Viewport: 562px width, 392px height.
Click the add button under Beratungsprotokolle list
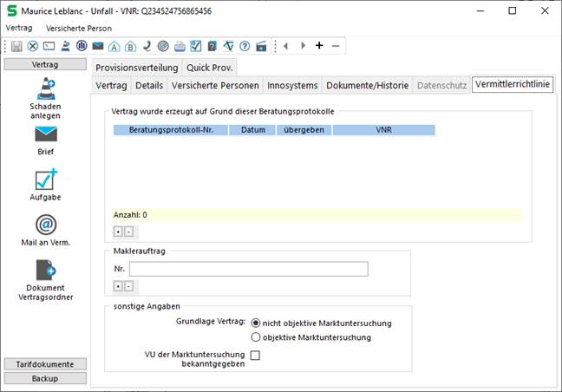point(118,232)
